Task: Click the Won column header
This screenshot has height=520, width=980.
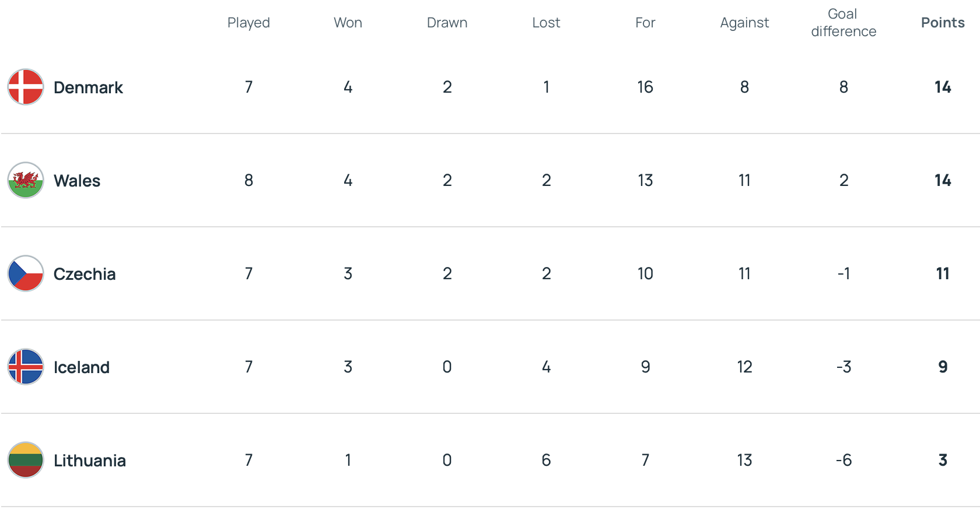Action: (348, 23)
